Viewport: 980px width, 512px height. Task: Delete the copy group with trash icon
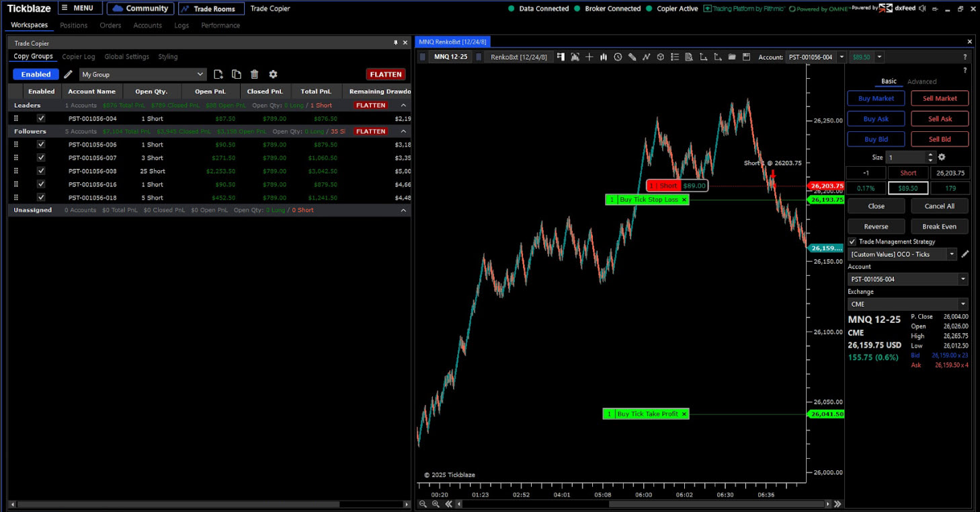pos(255,75)
